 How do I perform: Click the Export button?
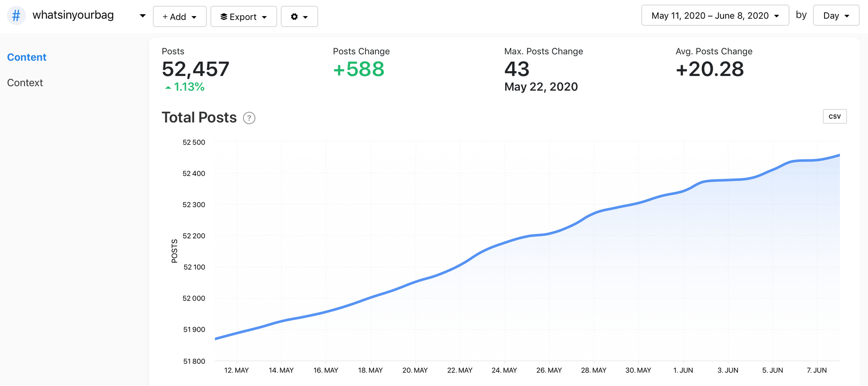243,16
